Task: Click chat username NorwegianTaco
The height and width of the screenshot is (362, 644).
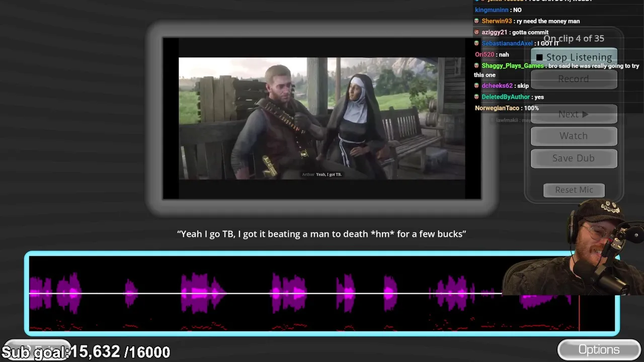Action: 497,108
